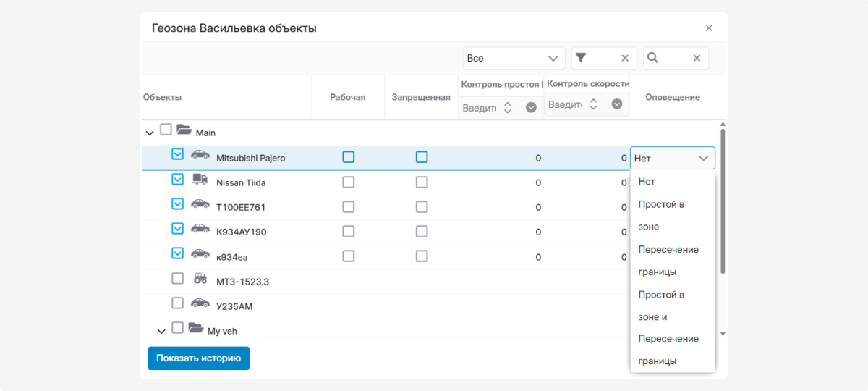Select the Mitsubishi Pajero name
Screen dimensions: 868x391
251,158
